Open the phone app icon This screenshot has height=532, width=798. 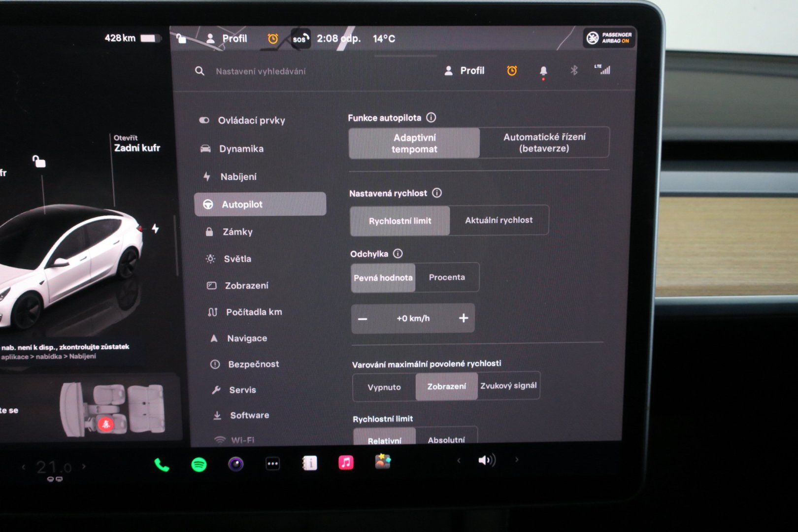point(162,465)
